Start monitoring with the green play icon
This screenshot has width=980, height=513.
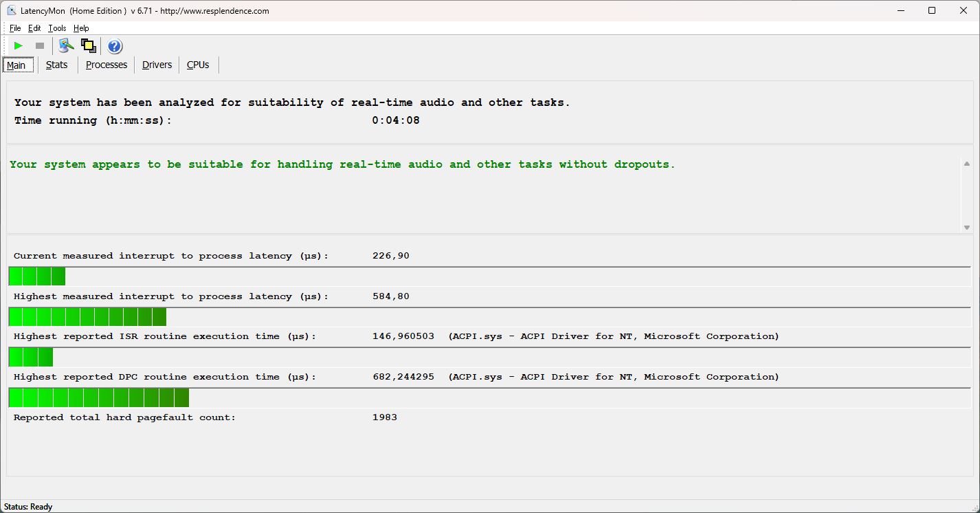[19, 46]
